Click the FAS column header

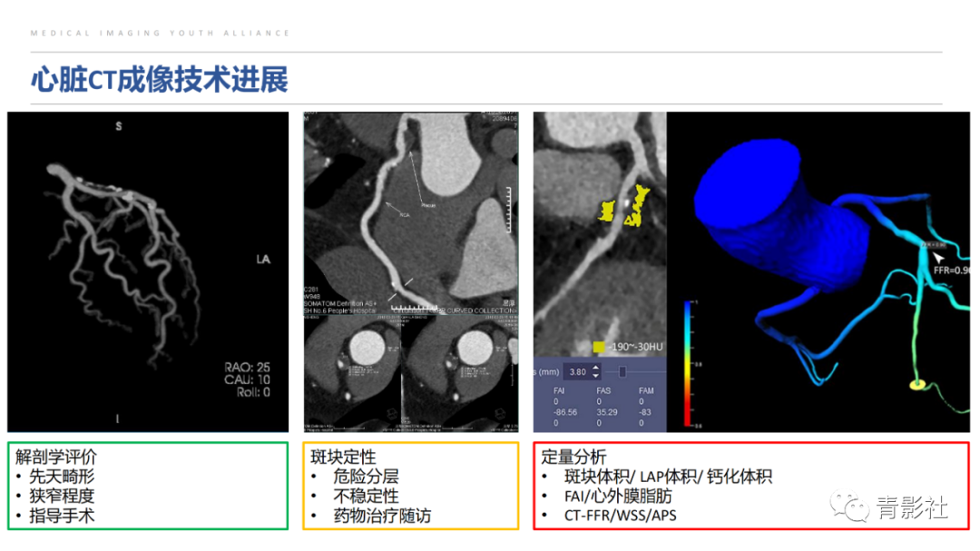603,390
